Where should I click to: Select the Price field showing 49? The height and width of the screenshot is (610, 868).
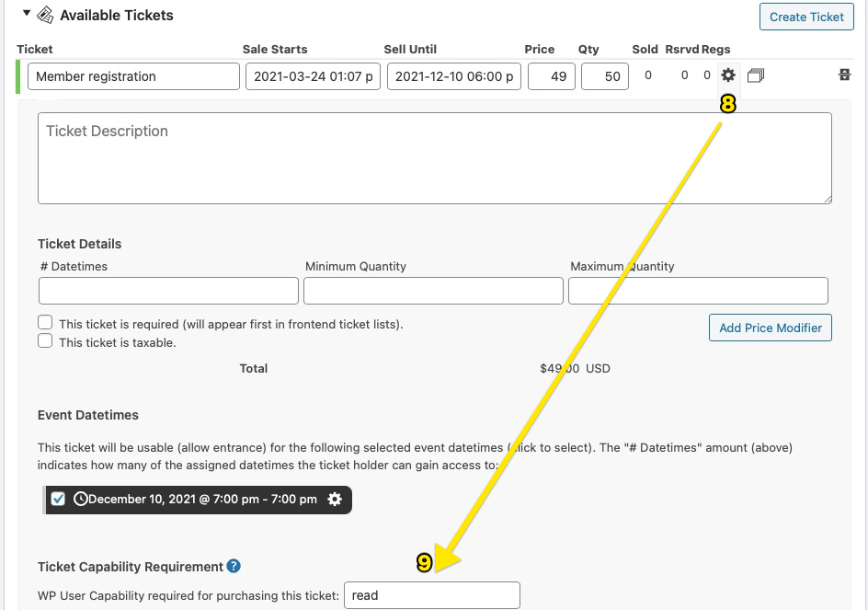coord(552,76)
